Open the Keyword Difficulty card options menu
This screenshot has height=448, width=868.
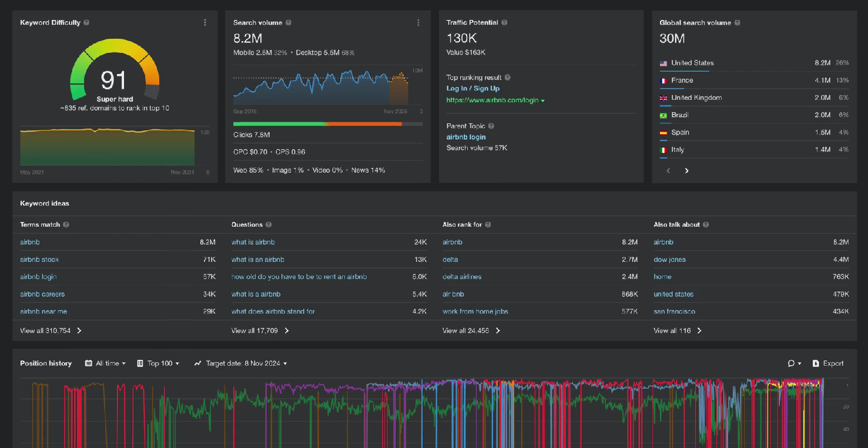coord(205,22)
